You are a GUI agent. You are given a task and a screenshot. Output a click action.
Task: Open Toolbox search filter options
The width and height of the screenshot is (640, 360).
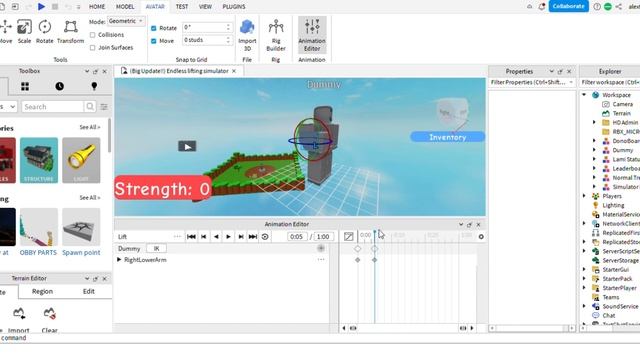(x=104, y=107)
